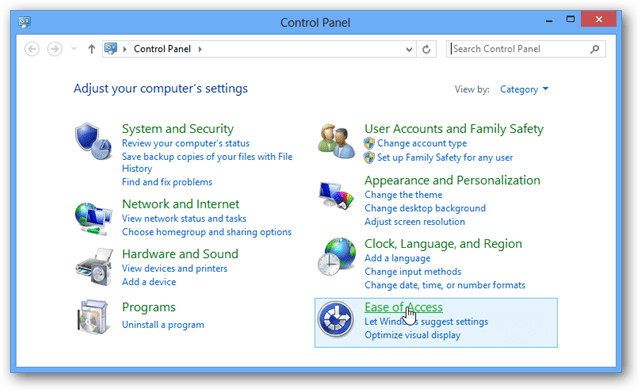
Task: Refresh the Control Panel view
Action: click(426, 49)
